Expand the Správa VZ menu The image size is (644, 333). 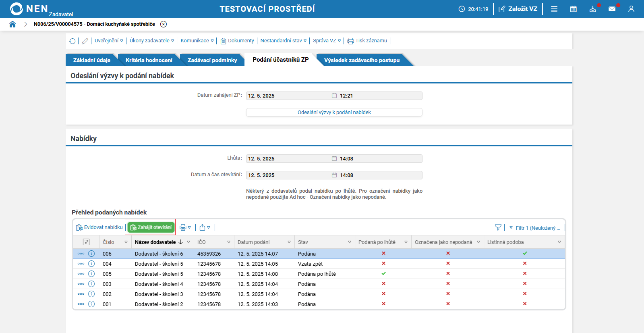point(327,41)
